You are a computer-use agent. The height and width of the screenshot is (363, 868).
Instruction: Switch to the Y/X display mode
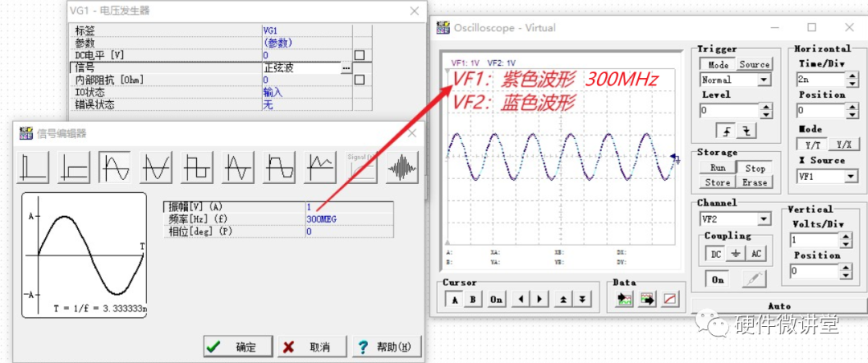[842, 145]
